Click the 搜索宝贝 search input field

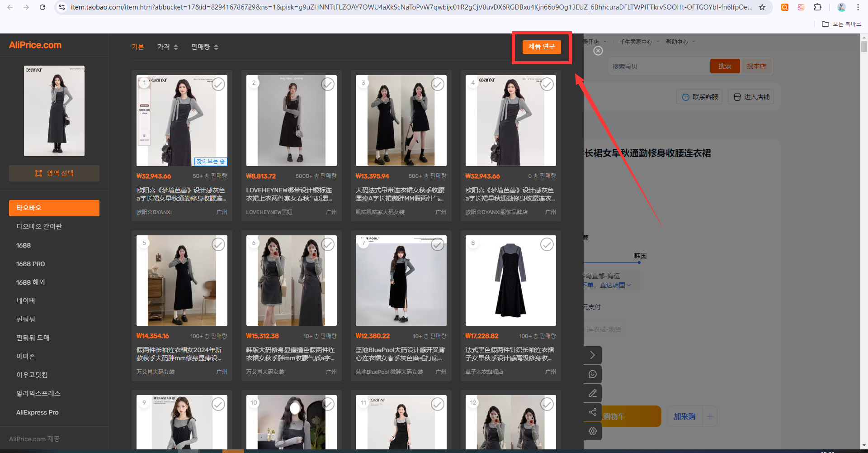click(659, 66)
